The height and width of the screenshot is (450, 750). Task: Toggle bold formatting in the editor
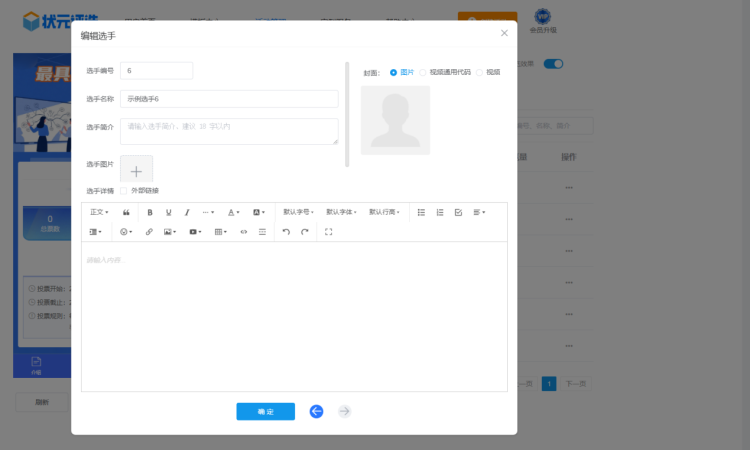point(150,212)
